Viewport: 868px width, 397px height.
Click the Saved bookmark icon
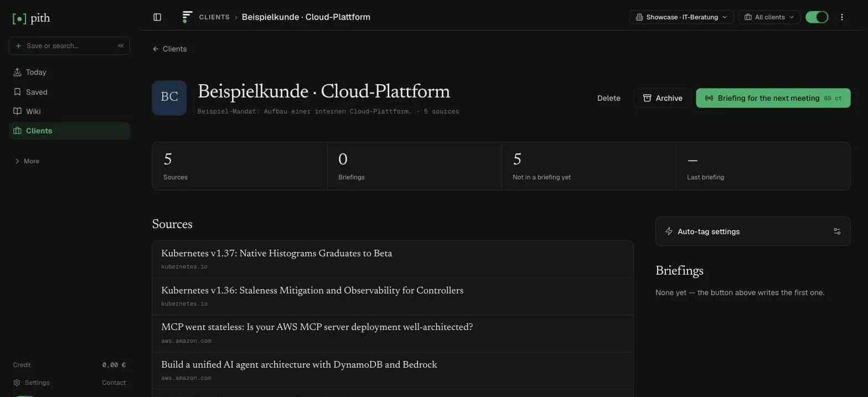[x=17, y=92]
